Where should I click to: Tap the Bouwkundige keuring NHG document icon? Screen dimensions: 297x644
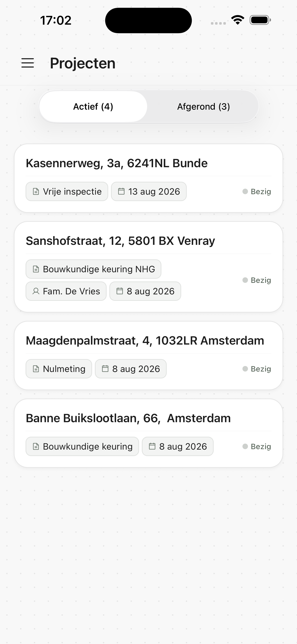click(36, 269)
